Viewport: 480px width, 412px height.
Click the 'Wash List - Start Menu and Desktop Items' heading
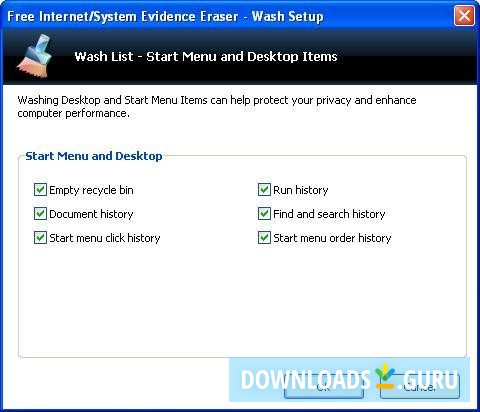[206, 57]
